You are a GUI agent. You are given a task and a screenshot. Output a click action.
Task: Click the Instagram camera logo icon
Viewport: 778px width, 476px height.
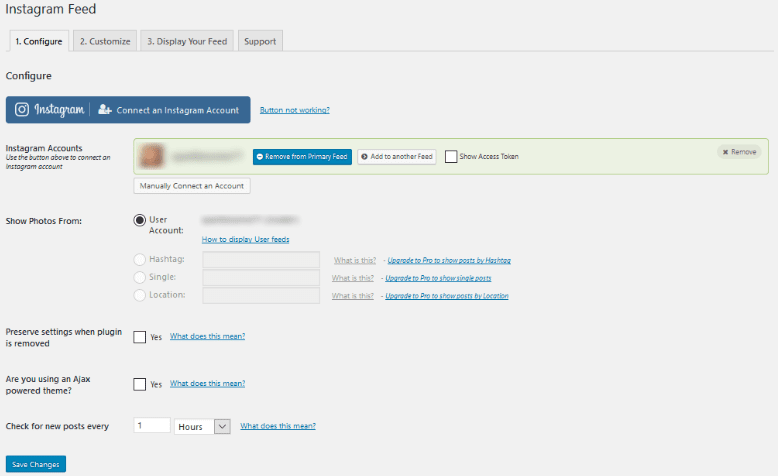[x=22, y=109]
